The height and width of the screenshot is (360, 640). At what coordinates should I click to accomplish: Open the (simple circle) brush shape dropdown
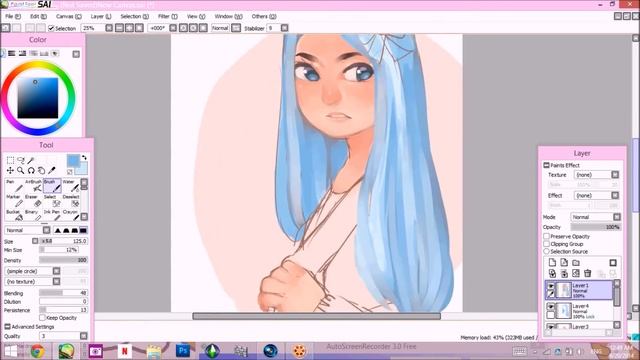[x=56, y=271]
